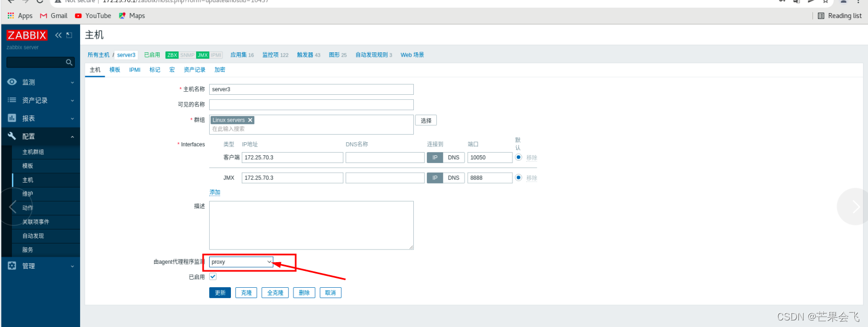The image size is (868, 327).
Task: Click the IPMI availability badge
Action: pyautogui.click(x=216, y=55)
